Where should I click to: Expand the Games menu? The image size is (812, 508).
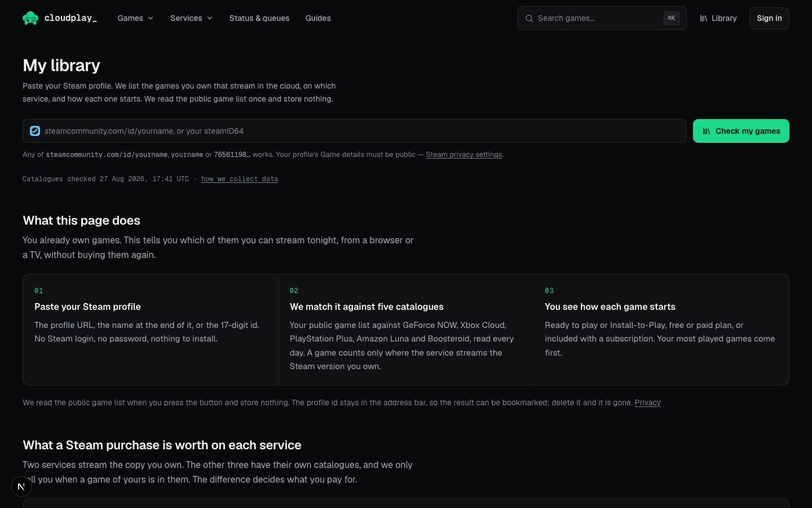[135, 18]
